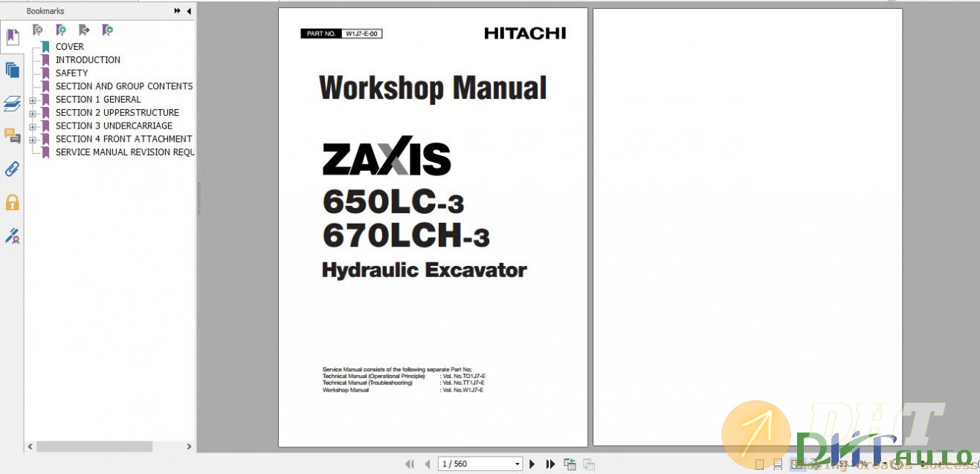Click Vol. No.W1J7-E text line
The width and height of the screenshot is (980, 474).
pos(462,391)
